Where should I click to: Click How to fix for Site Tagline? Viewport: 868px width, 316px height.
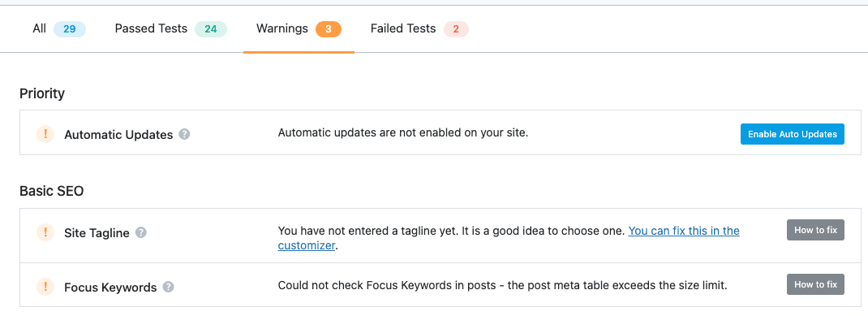(x=815, y=230)
